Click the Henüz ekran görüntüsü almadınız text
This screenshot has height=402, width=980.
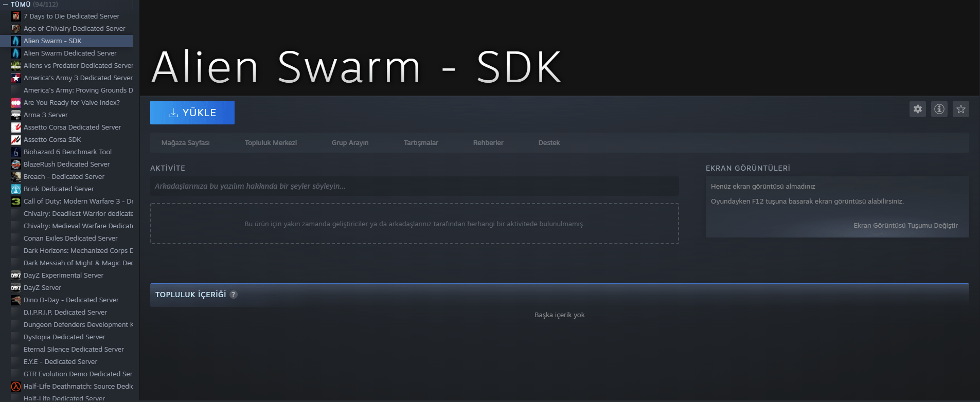[763, 186]
